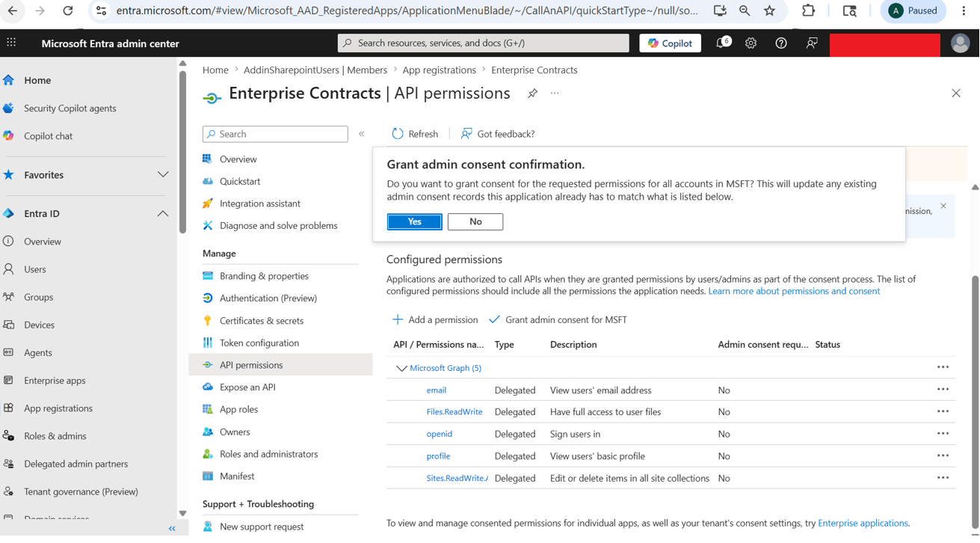Click Grant admin consent for MSFT
This screenshot has height=543, width=980.
pos(558,319)
